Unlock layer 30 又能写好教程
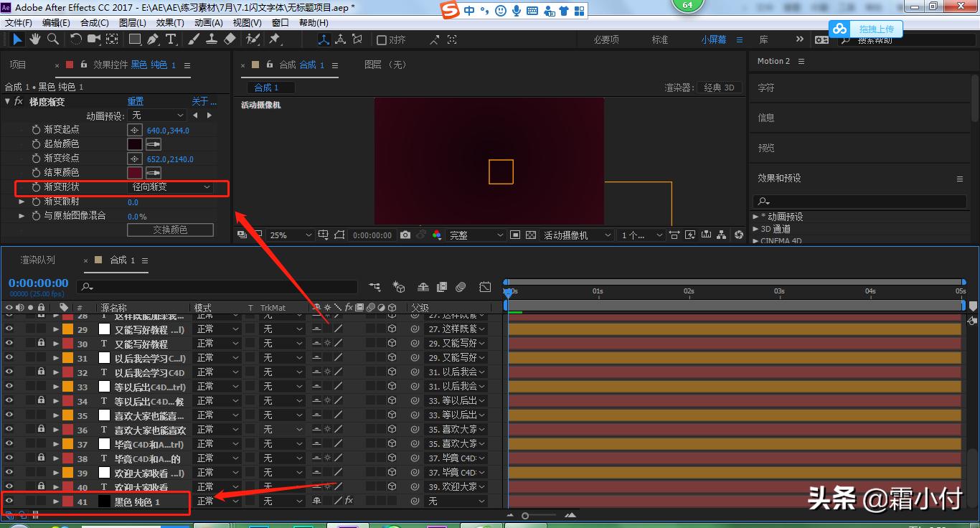 pyautogui.click(x=40, y=343)
